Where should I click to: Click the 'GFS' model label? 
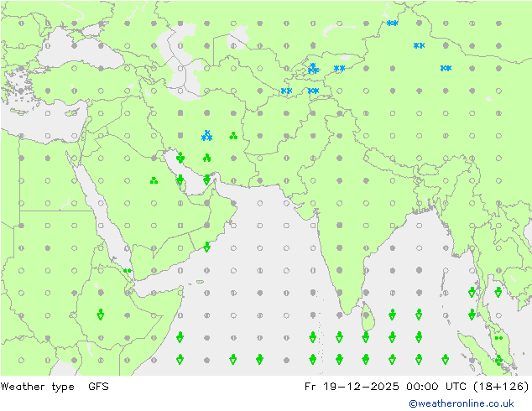[x=98, y=386]
